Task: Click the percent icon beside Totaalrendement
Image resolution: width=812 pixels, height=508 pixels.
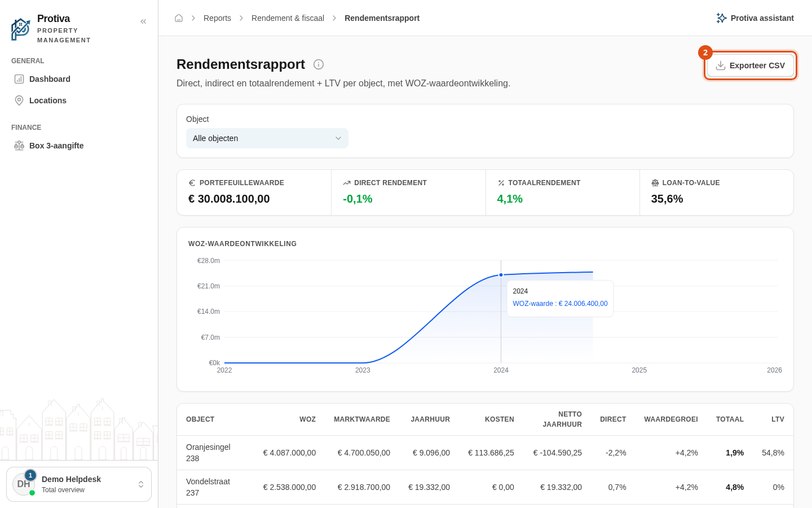Action: coord(501,183)
